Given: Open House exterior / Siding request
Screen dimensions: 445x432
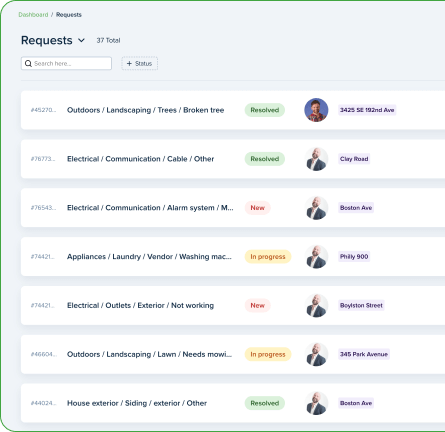Looking at the screenshot, I should coord(137,403).
